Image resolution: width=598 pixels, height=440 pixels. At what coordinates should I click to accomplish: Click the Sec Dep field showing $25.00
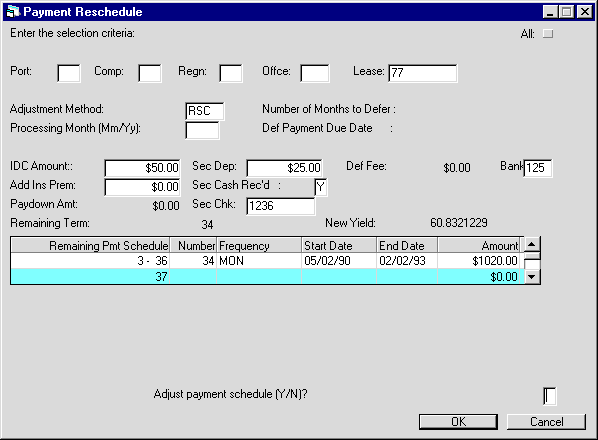pos(284,168)
